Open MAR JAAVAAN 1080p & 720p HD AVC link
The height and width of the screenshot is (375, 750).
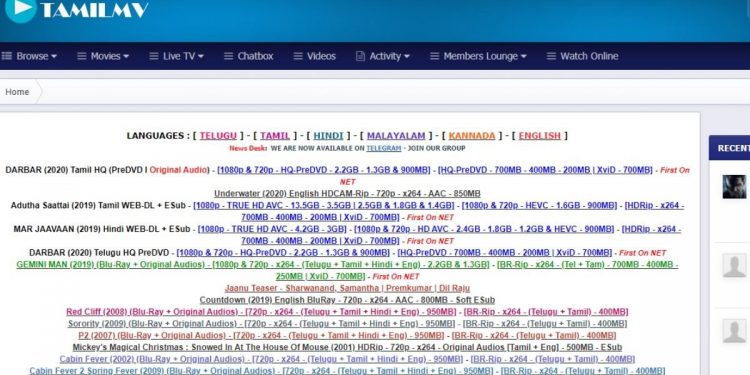(484, 229)
